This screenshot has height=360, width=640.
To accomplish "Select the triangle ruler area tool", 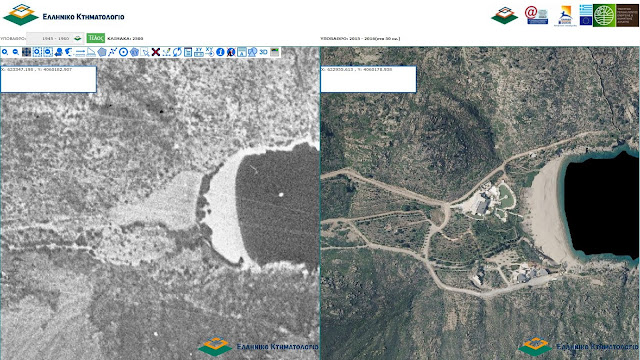I will pos(91,52).
